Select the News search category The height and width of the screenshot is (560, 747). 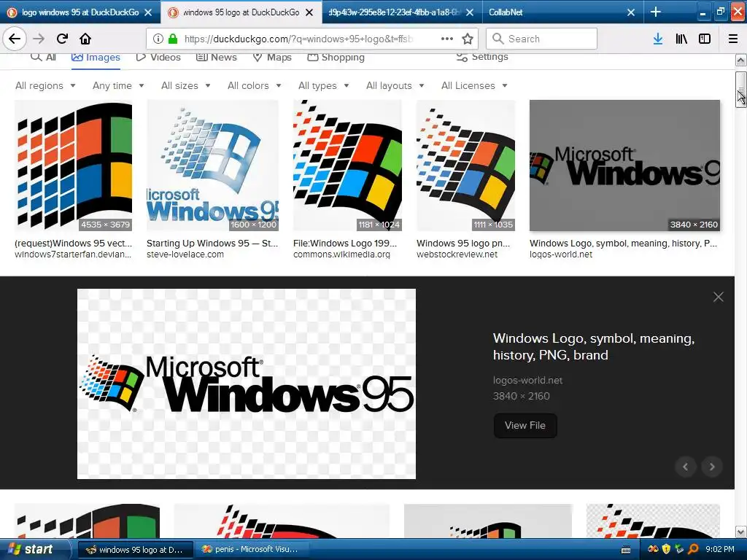click(x=217, y=57)
